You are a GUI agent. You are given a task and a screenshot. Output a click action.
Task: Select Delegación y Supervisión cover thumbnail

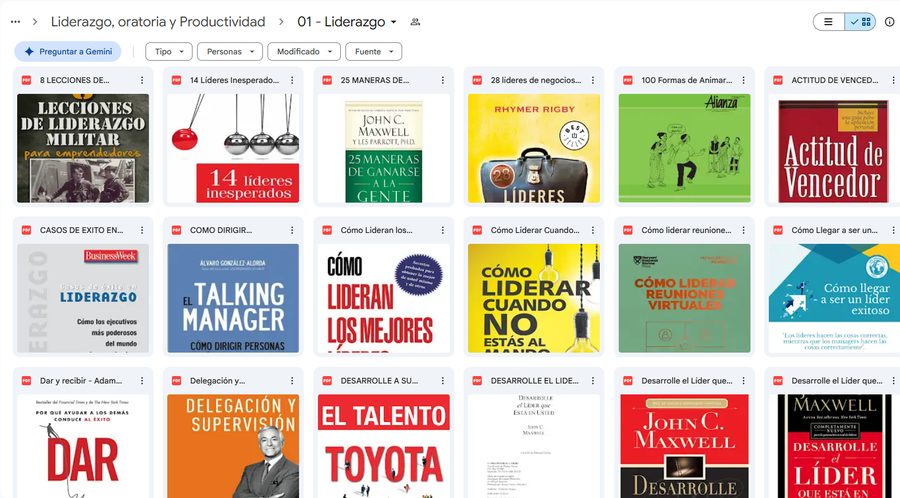pyautogui.click(x=233, y=446)
